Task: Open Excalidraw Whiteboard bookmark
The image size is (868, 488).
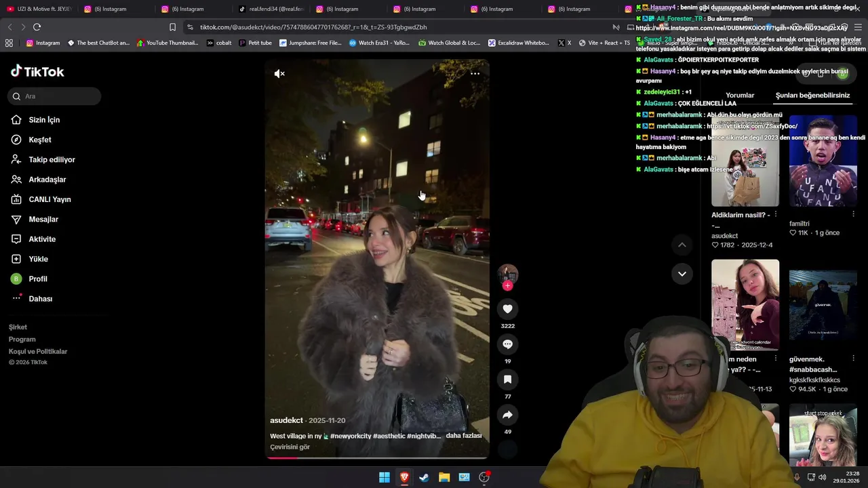Action: pos(519,43)
